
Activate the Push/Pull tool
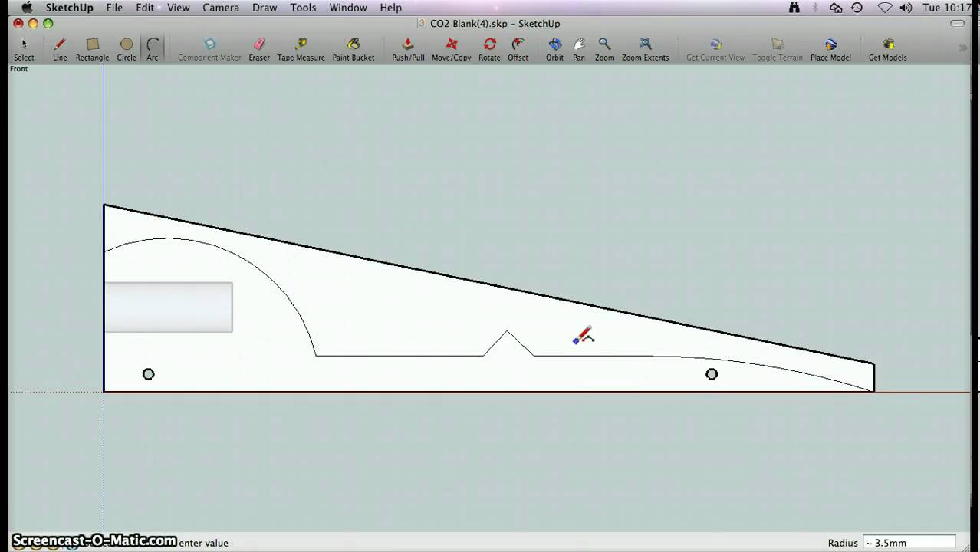click(x=408, y=44)
